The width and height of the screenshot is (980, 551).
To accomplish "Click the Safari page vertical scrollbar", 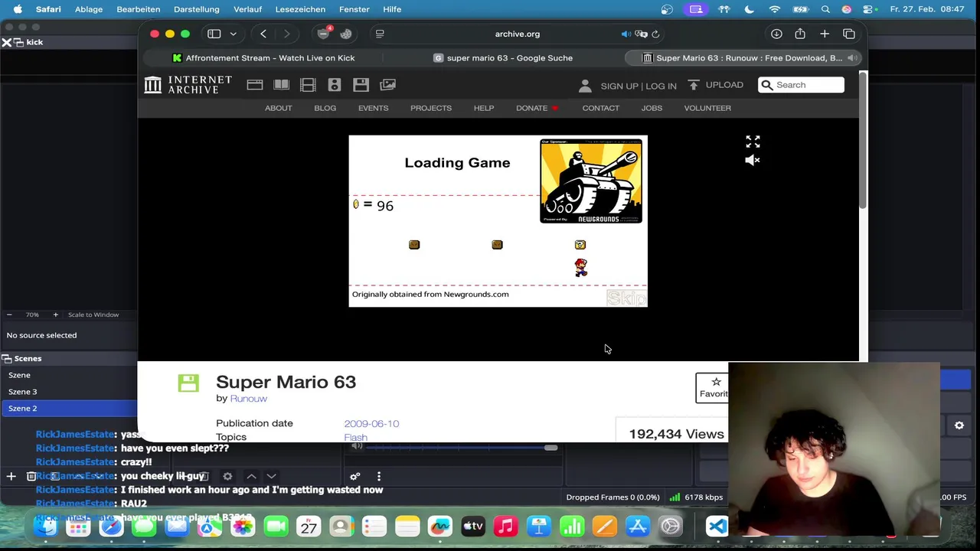I will (863, 141).
